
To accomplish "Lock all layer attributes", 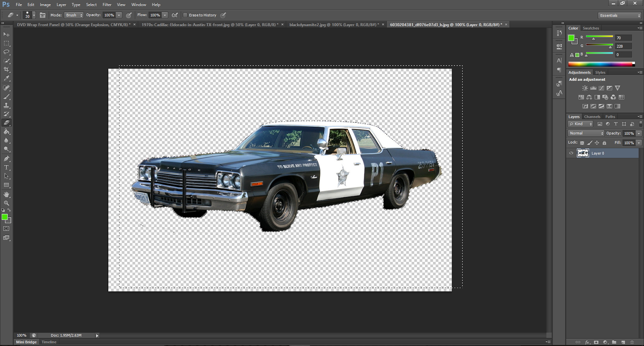I will tap(604, 143).
